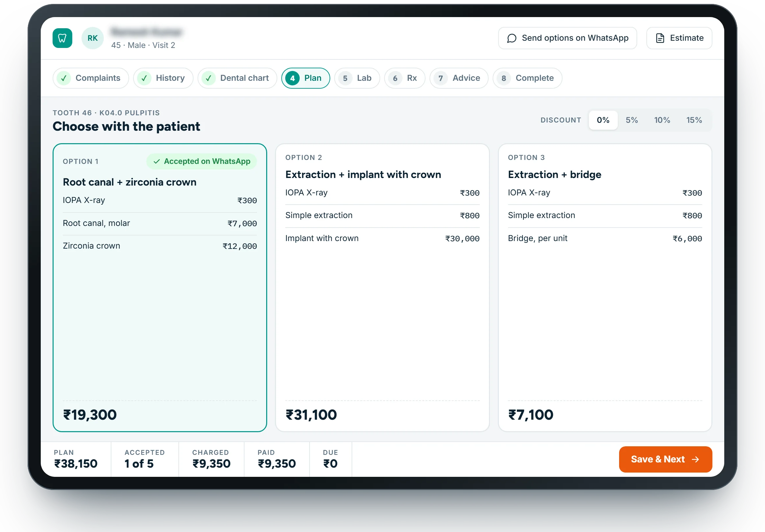
Task: Click the arrow on Save & Next
Action: pyautogui.click(x=695, y=459)
